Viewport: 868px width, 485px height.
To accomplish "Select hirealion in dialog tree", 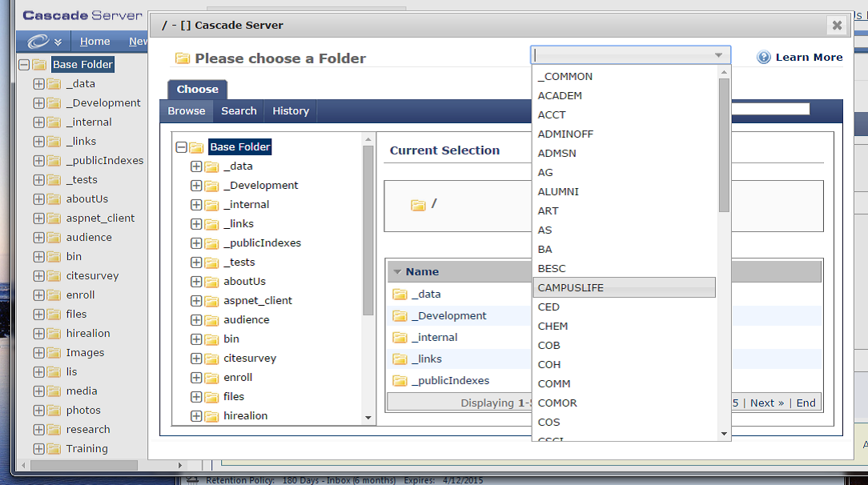I will point(245,416).
